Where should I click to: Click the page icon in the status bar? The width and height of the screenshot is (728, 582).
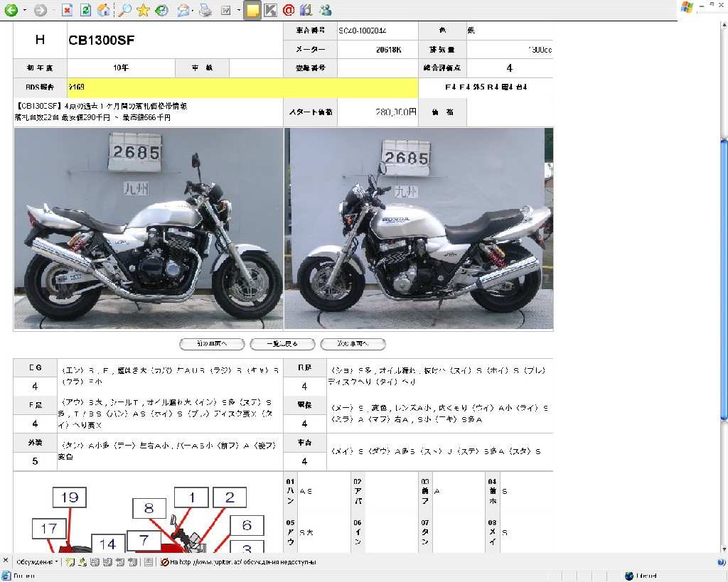click(x=6, y=576)
